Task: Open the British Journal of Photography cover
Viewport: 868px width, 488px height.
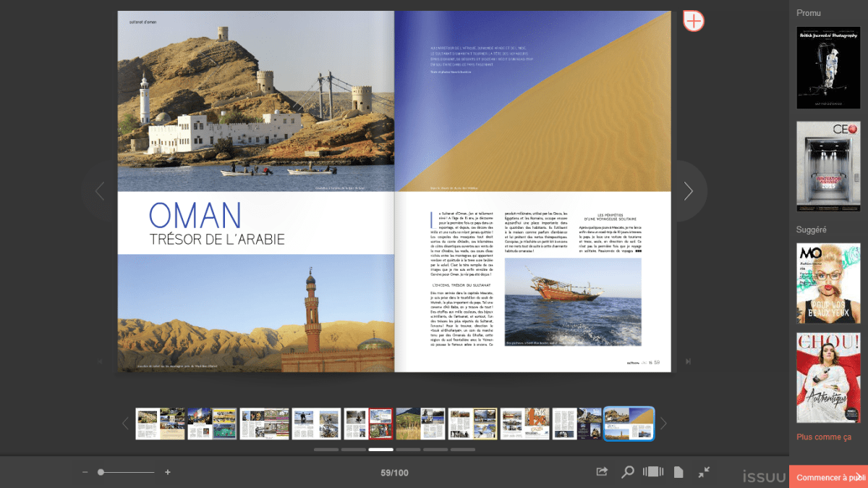Action: tap(828, 67)
